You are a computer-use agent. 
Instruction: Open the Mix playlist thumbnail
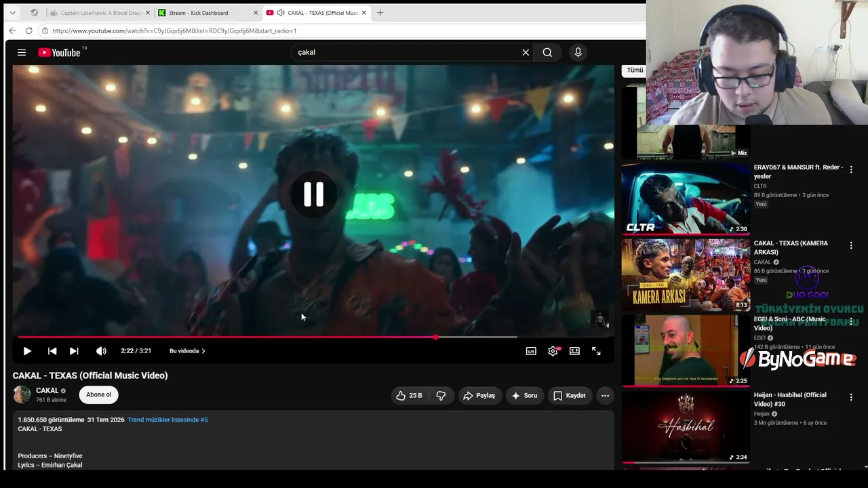[686, 122]
